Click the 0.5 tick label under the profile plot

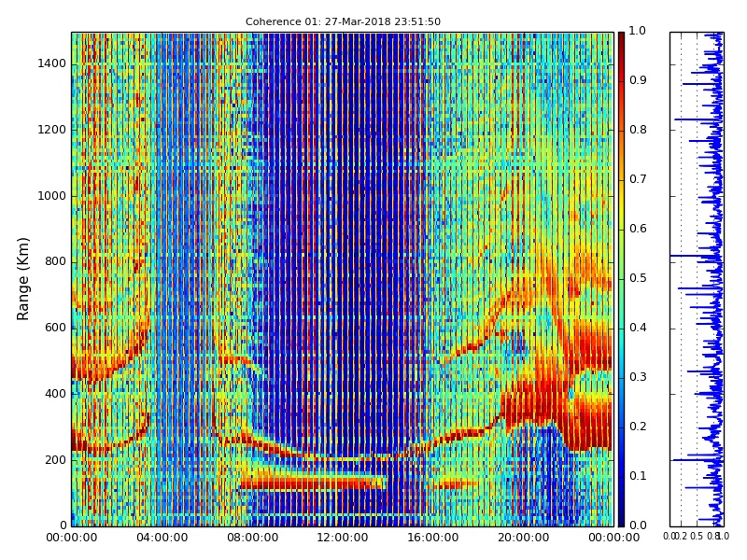(x=697, y=537)
